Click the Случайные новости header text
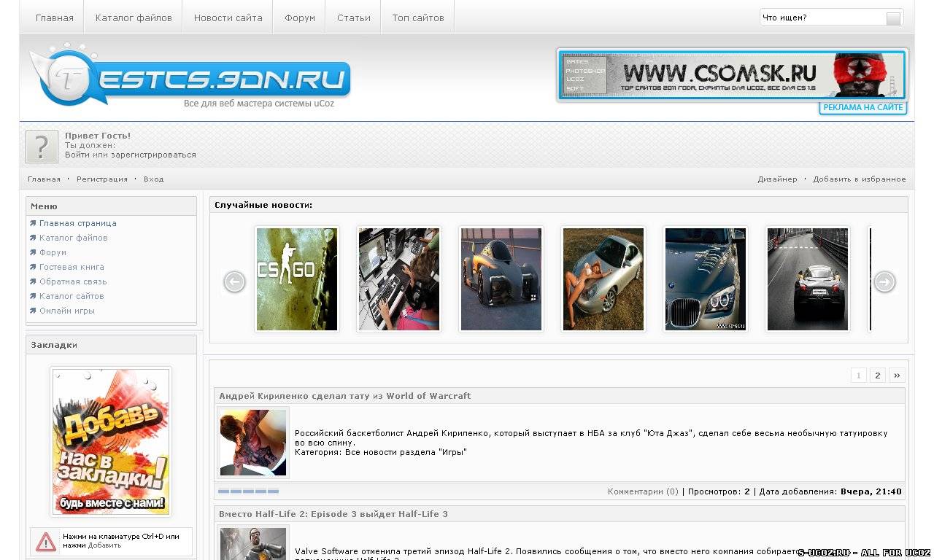 tap(263, 205)
